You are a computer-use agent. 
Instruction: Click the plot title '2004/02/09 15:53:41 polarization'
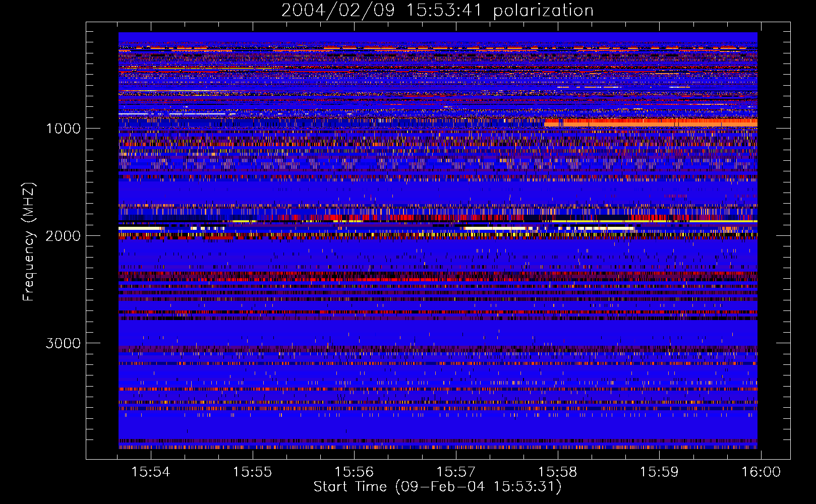[x=437, y=10]
